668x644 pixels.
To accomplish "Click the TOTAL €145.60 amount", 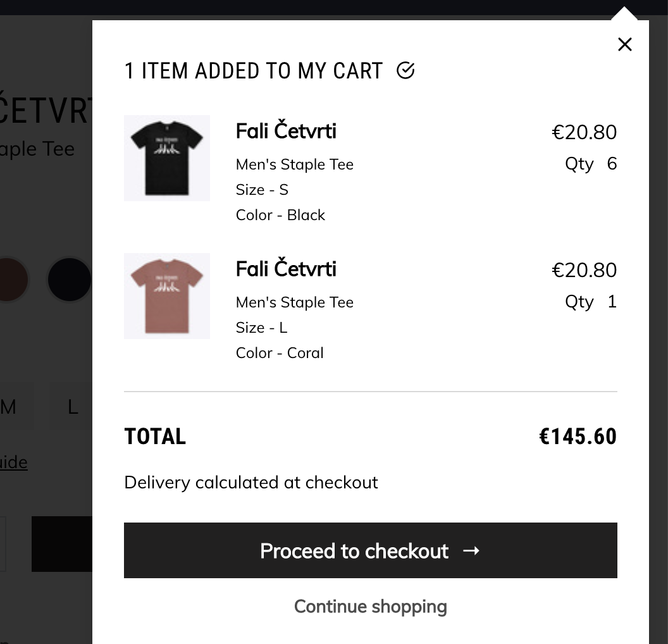I will [577, 436].
